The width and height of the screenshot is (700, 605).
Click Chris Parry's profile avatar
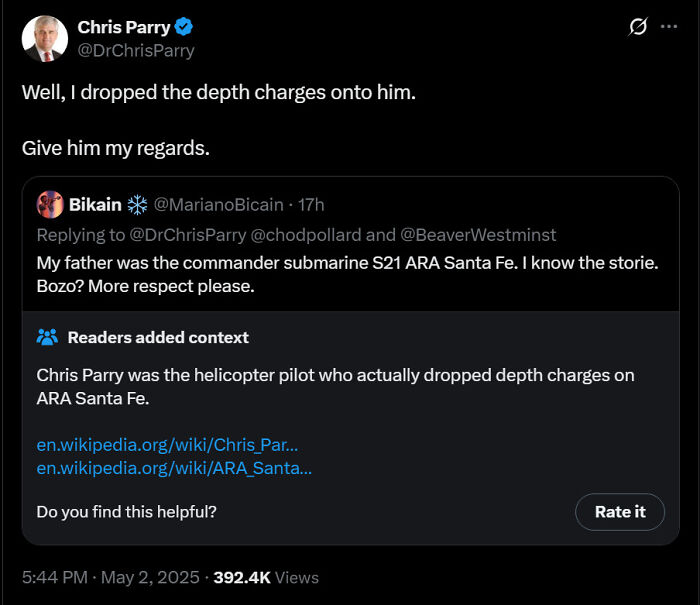(x=45, y=39)
